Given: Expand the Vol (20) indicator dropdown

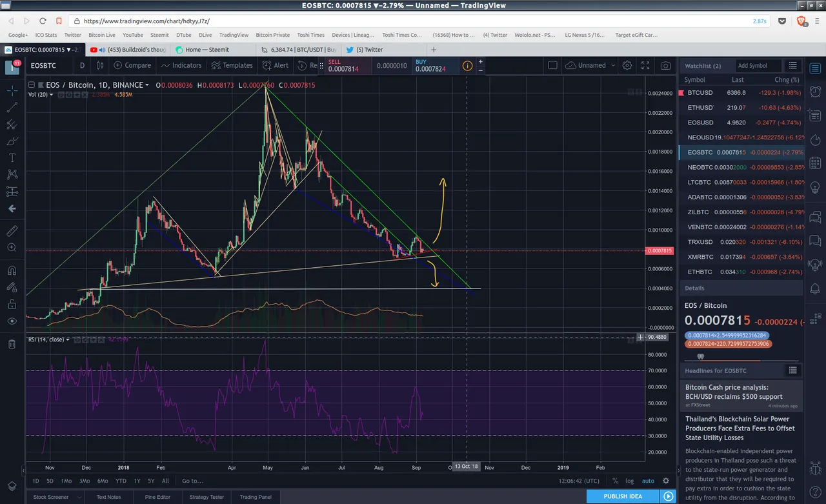Looking at the screenshot, I should point(52,95).
